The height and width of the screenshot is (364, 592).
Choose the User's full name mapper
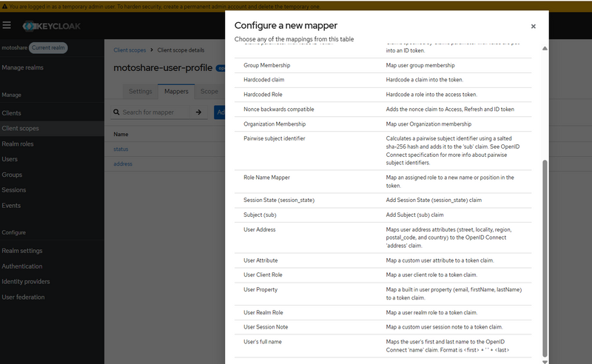coord(264,341)
